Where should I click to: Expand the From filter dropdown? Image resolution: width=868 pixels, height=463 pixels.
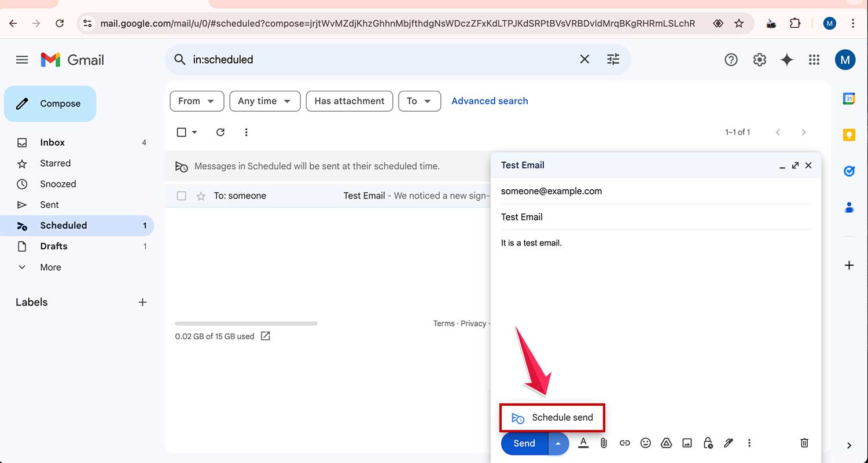[x=197, y=101]
